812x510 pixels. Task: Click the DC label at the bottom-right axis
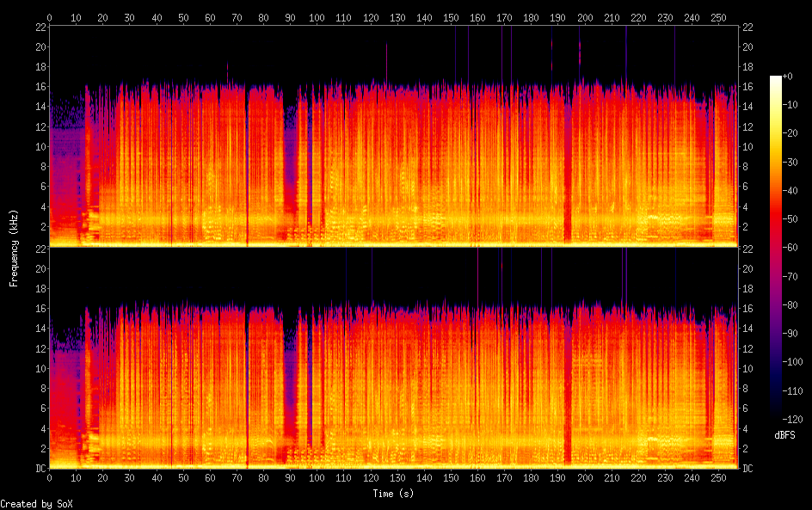click(x=748, y=469)
